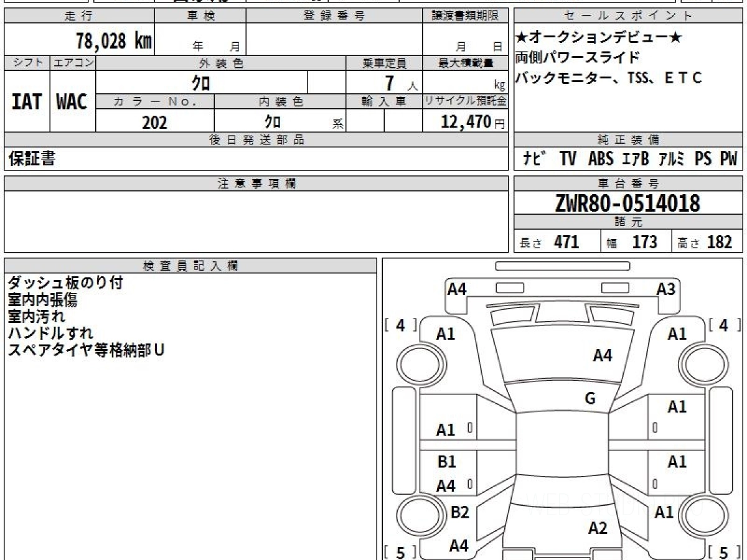Select the color number 202
This screenshot has height=560, width=747.
154,123
